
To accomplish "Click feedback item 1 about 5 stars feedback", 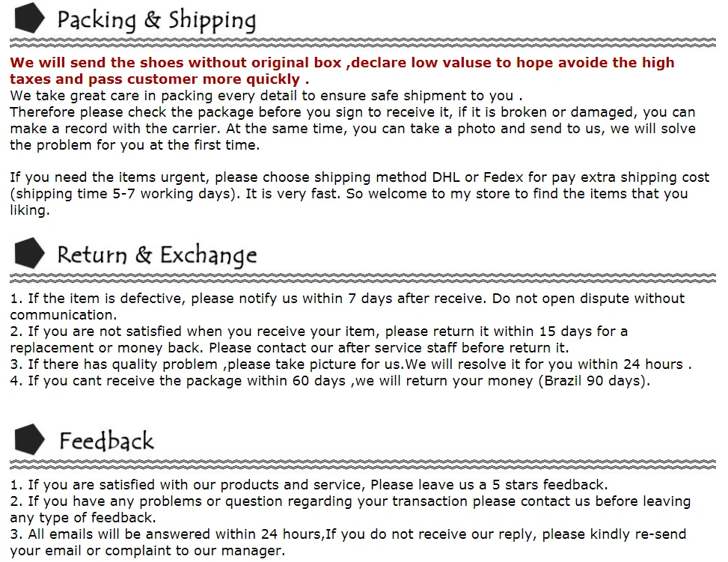I will (309, 484).
